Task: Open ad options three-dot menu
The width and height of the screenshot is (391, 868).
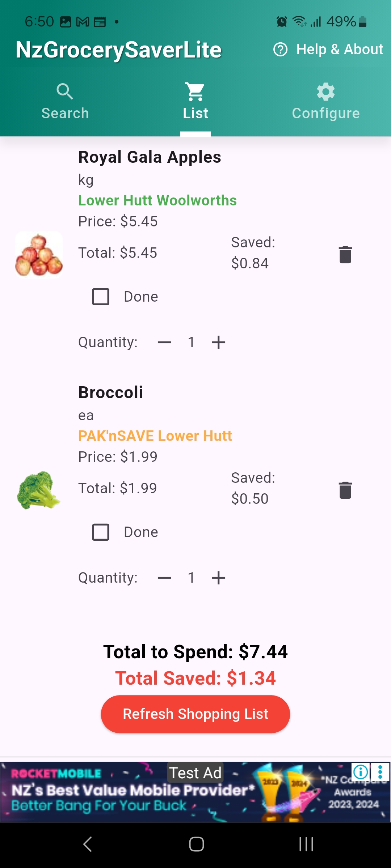Action: pos(380,772)
